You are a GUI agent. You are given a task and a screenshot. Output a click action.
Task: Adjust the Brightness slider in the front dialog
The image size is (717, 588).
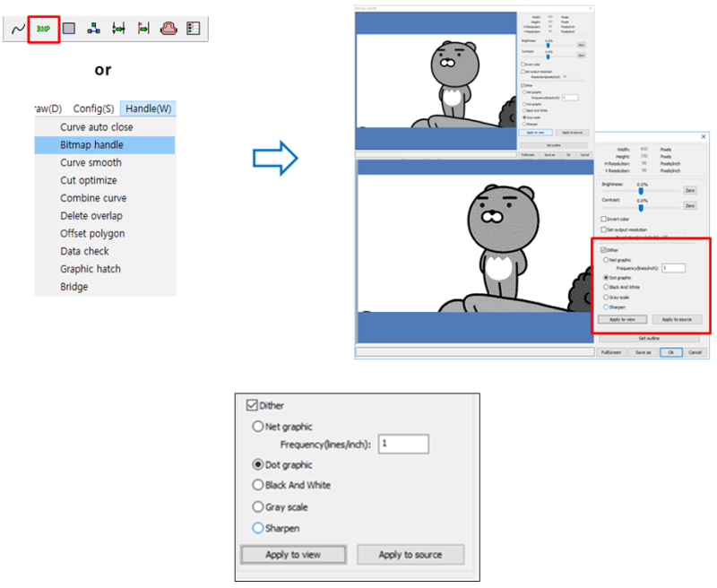(x=641, y=191)
